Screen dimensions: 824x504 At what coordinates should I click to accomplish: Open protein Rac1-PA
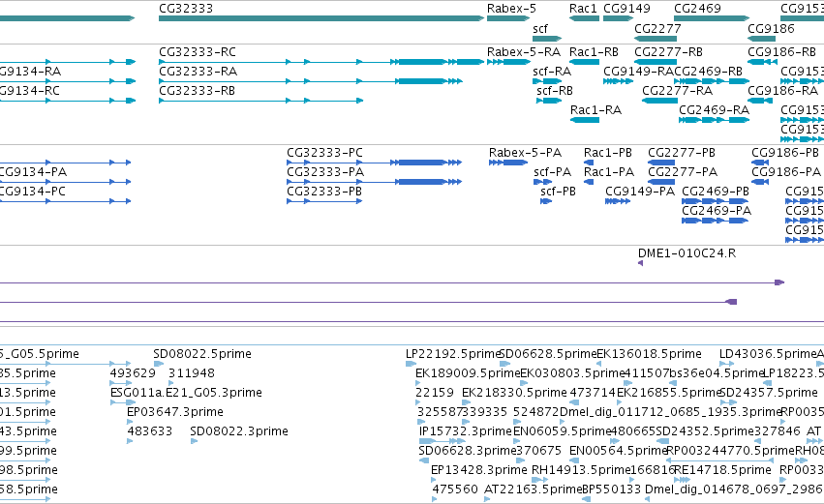point(609,171)
